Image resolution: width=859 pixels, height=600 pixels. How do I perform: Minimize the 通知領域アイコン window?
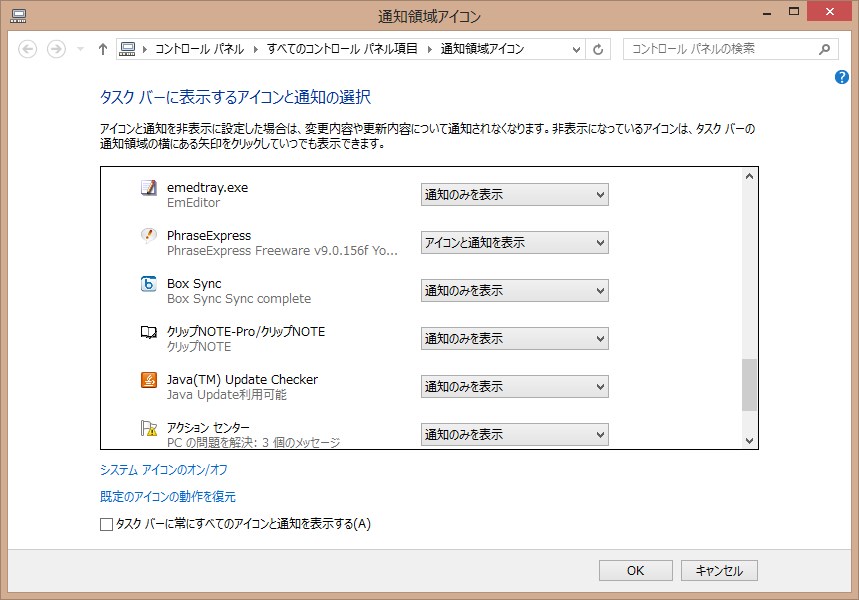767,13
